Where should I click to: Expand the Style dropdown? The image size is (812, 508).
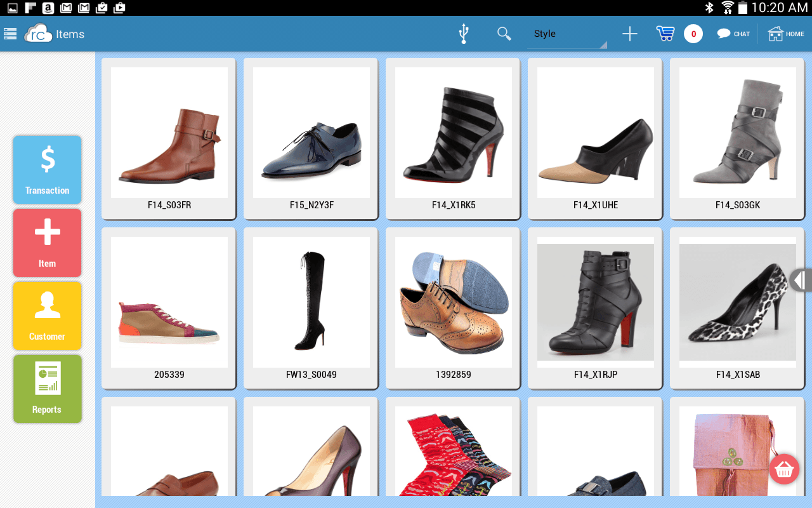566,34
